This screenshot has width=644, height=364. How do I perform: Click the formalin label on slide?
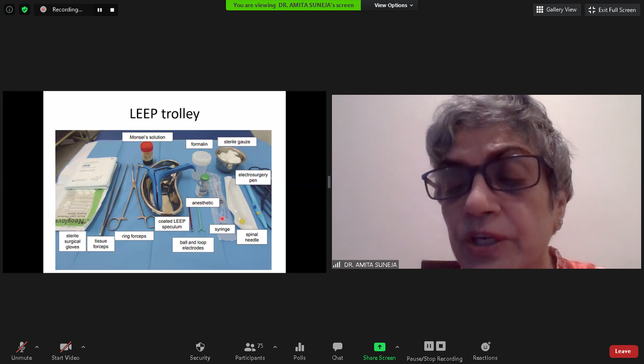tap(199, 144)
